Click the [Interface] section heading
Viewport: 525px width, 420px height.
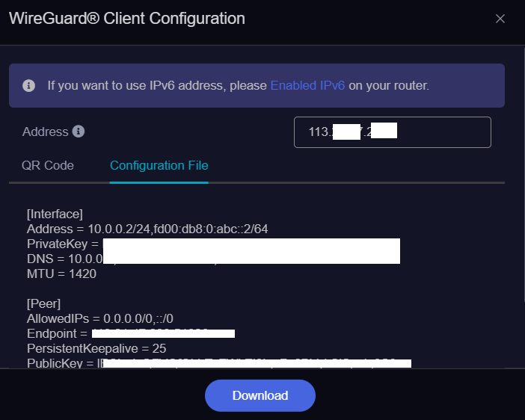tap(55, 214)
